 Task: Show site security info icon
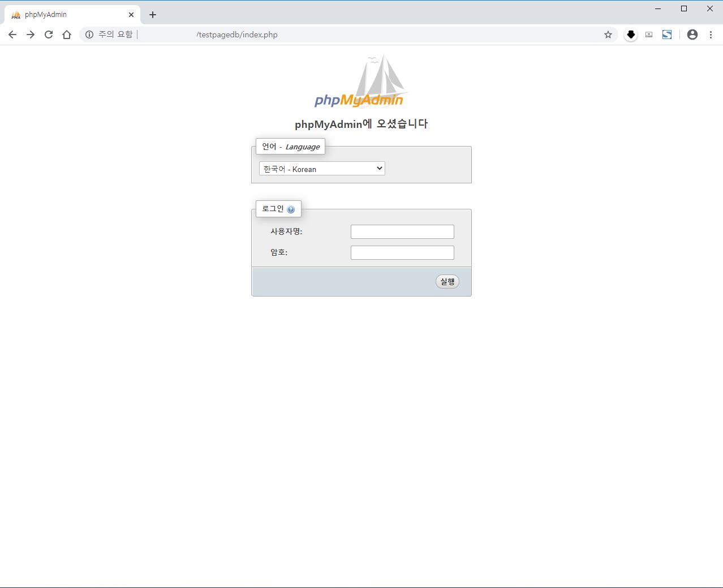[x=89, y=35]
